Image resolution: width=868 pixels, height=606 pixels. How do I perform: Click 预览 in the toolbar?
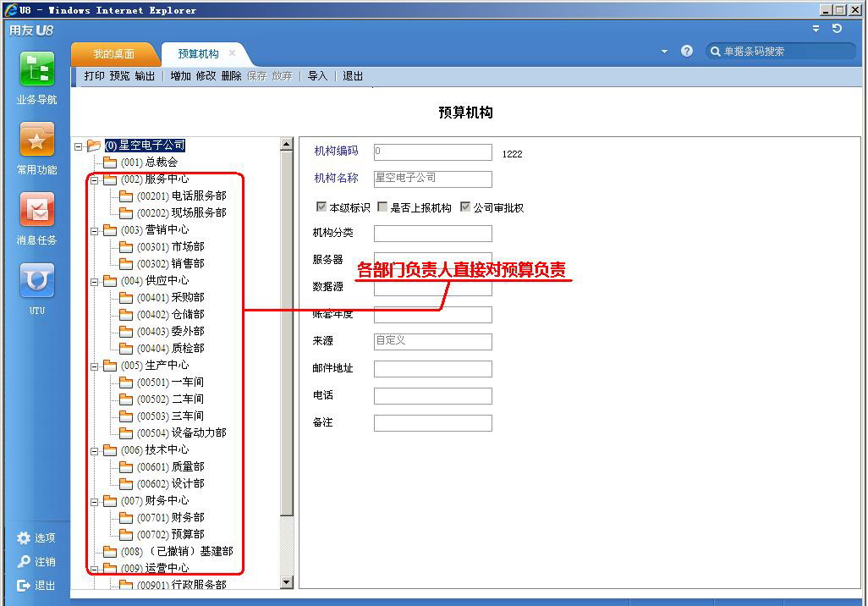tap(119, 76)
